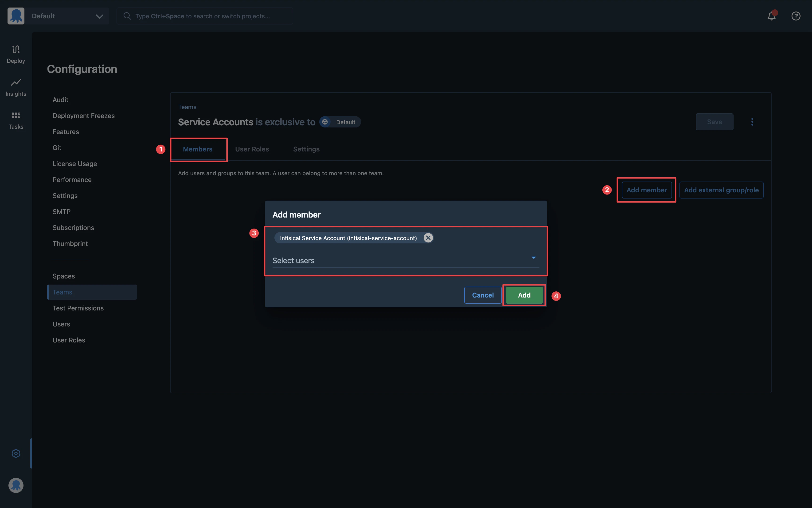Expand the Default space switcher

tap(99, 16)
